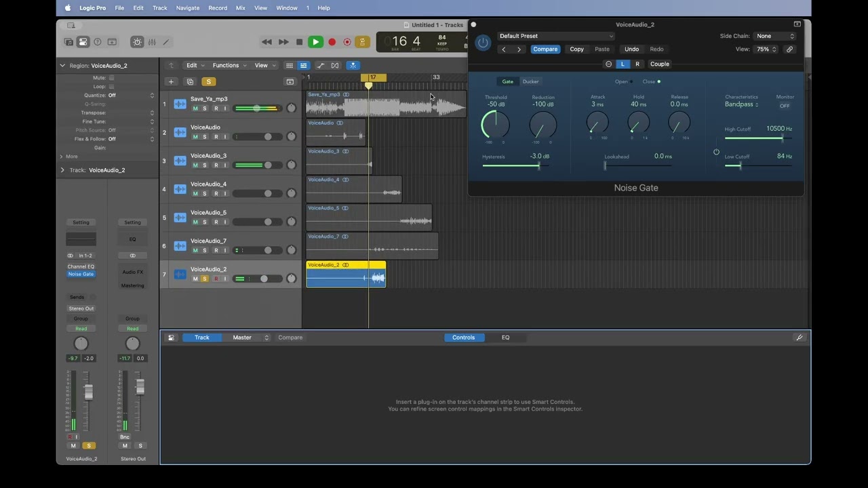
Task: Click the Copy button in Noise Gate
Action: coord(576,49)
